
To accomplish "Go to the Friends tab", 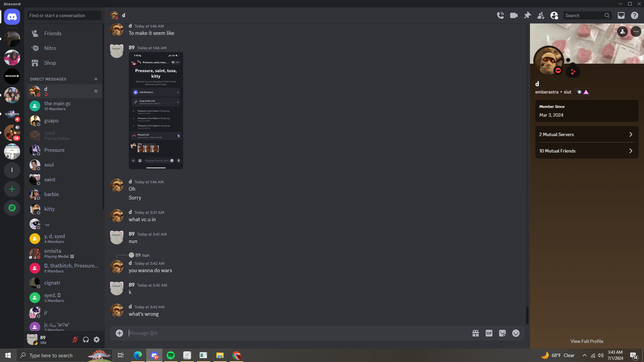I will tap(64, 34).
